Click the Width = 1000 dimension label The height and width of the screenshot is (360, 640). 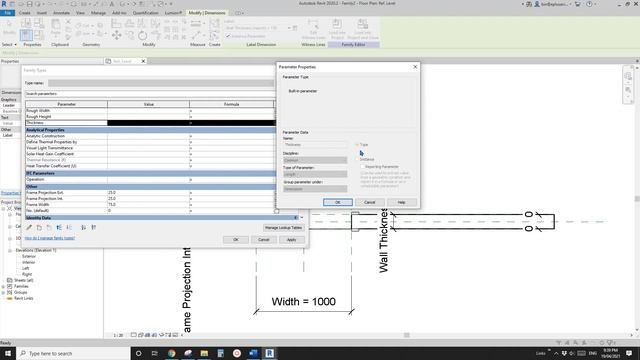pyautogui.click(x=304, y=302)
